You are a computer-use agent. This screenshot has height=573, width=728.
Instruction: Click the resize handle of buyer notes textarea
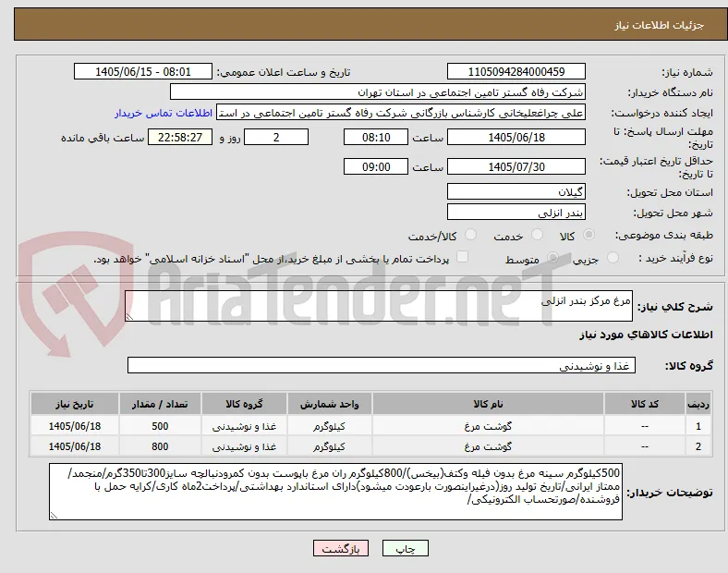tap(54, 516)
